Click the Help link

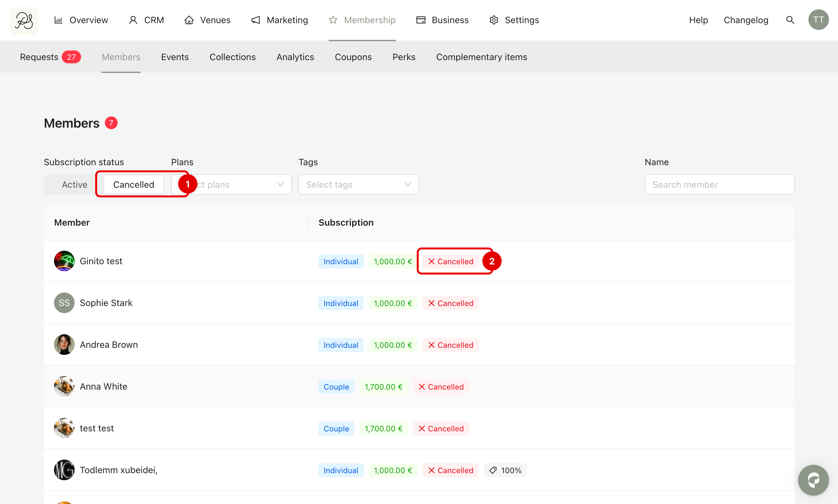tap(698, 20)
